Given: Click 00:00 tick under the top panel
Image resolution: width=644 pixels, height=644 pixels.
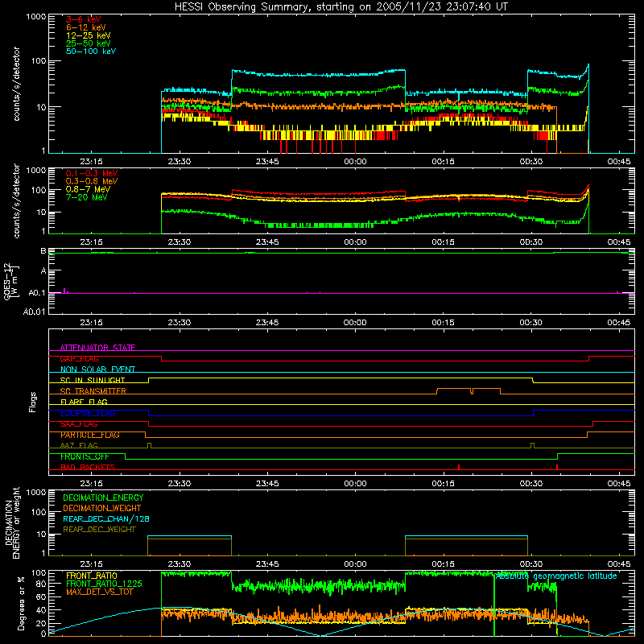Looking at the screenshot, I should (x=355, y=162).
